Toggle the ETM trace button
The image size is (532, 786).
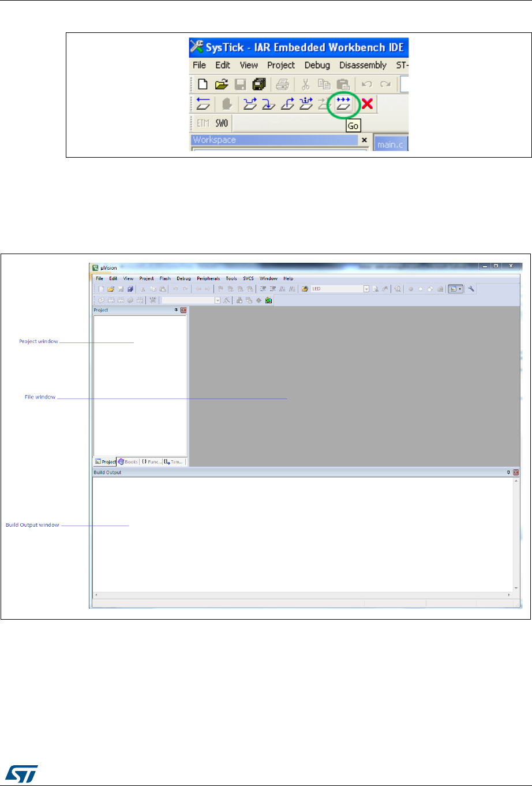click(x=203, y=123)
